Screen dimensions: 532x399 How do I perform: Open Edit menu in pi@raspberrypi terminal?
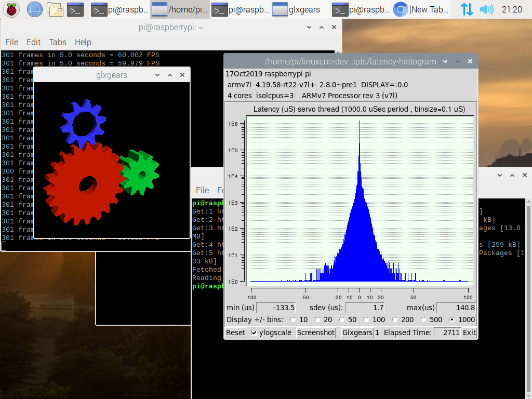pyautogui.click(x=33, y=42)
